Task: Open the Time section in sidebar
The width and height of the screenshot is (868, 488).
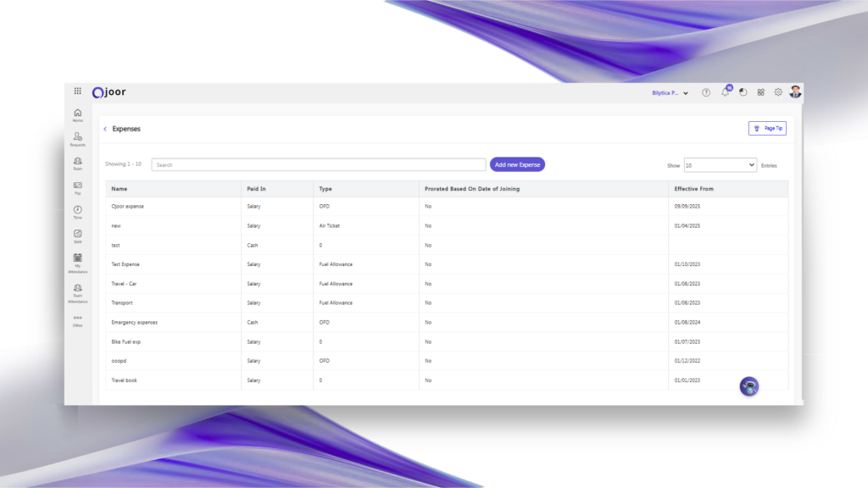Action: (78, 211)
